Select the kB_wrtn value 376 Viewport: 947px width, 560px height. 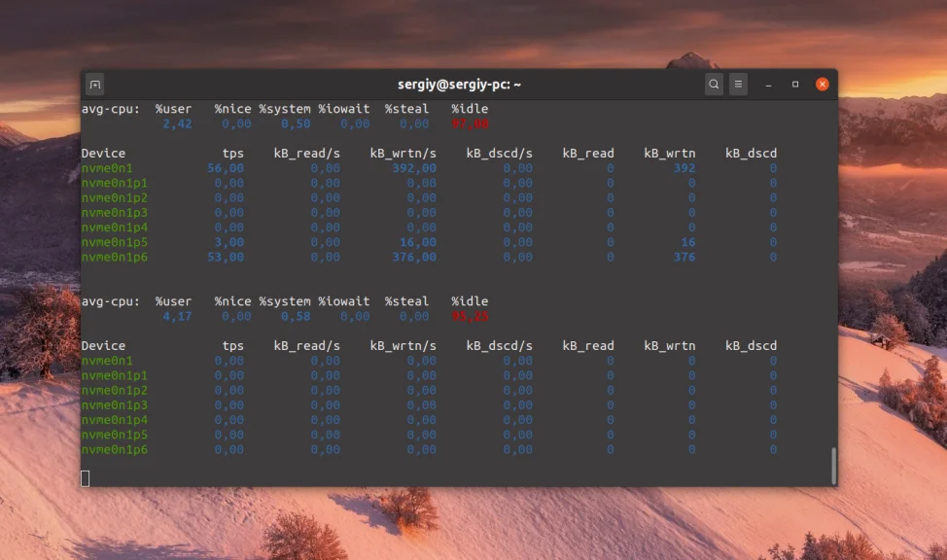tap(684, 257)
